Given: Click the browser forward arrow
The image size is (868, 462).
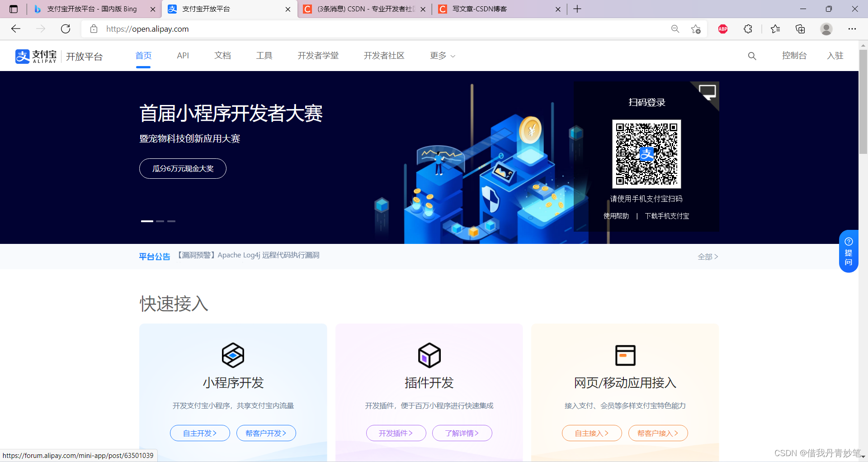Looking at the screenshot, I should tap(41, 29).
